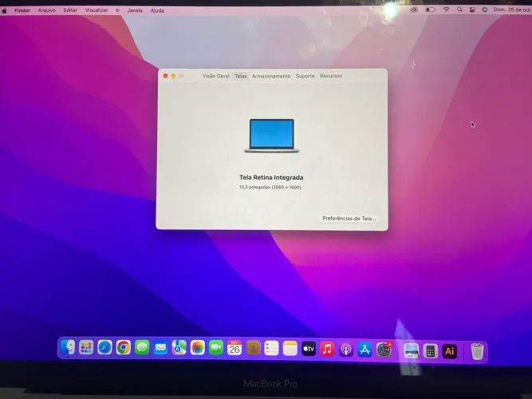The image size is (532, 399).
Task: Minimize the About This Mac window
Action: pos(173,76)
